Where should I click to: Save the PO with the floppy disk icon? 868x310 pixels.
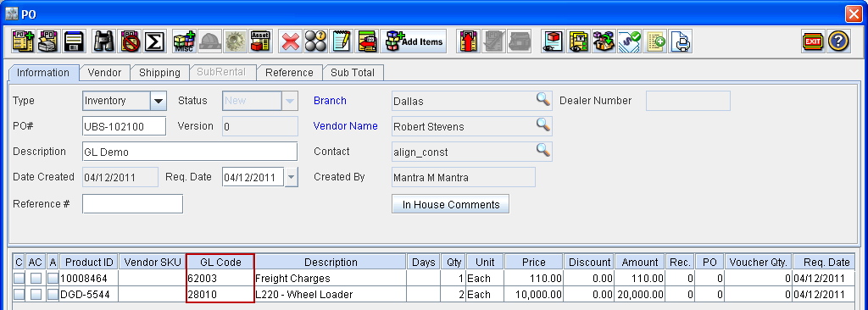pos(74,42)
